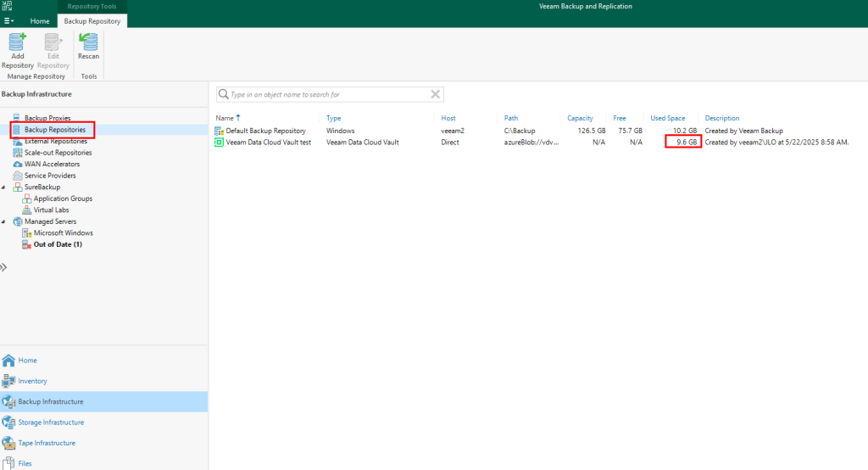Viewport: 868px width, 470px height.
Task: Select the Default Backup Repository row
Action: click(x=538, y=131)
